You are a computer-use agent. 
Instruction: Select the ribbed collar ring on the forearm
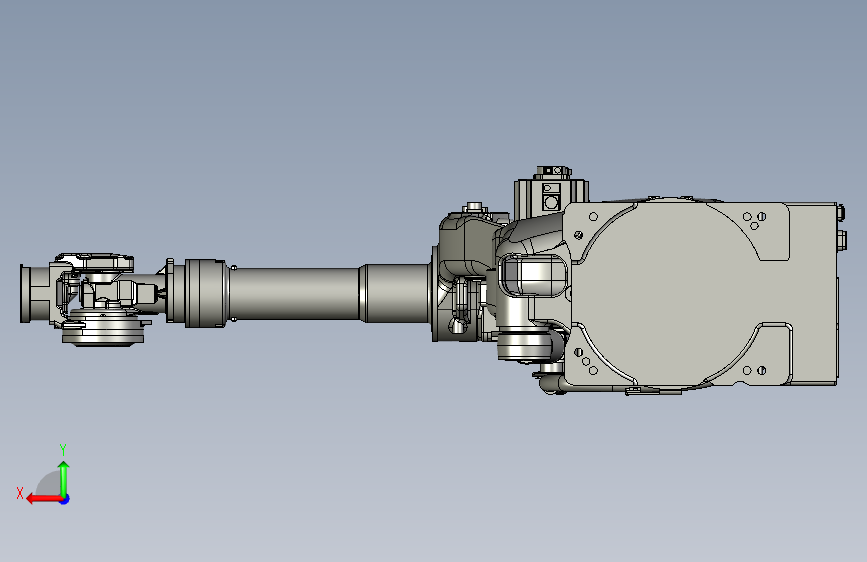click(205, 293)
